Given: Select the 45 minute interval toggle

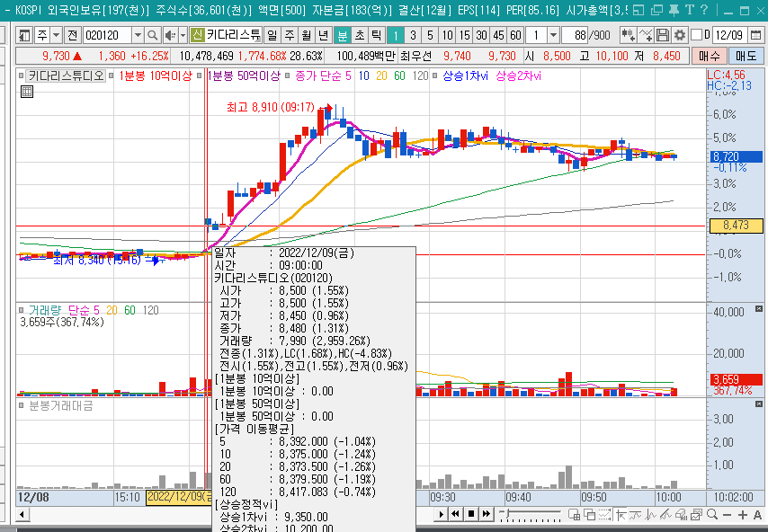Looking at the screenshot, I should click(498, 35).
